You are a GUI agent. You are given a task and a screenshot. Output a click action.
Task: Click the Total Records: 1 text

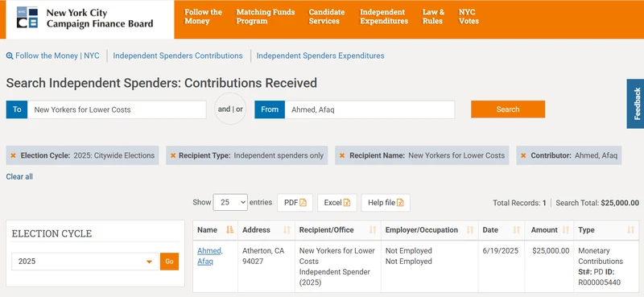point(519,203)
